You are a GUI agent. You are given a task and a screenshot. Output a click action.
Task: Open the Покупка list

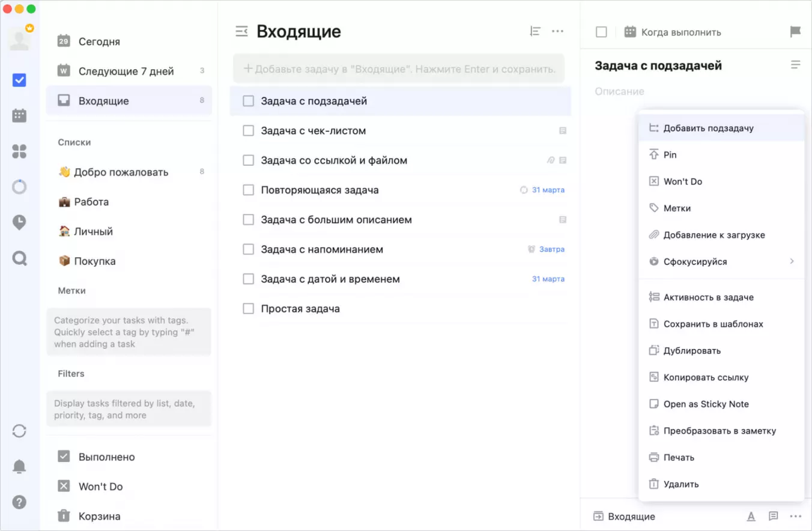[129, 261]
